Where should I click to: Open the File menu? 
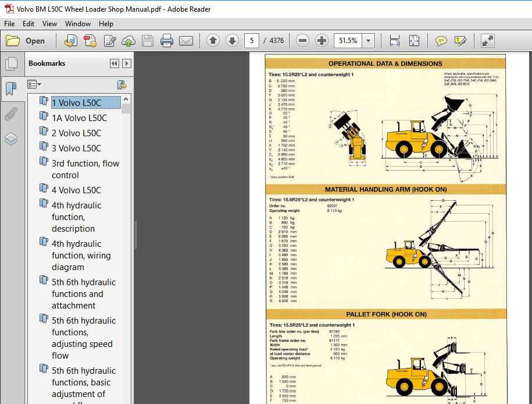pyautogui.click(x=9, y=24)
